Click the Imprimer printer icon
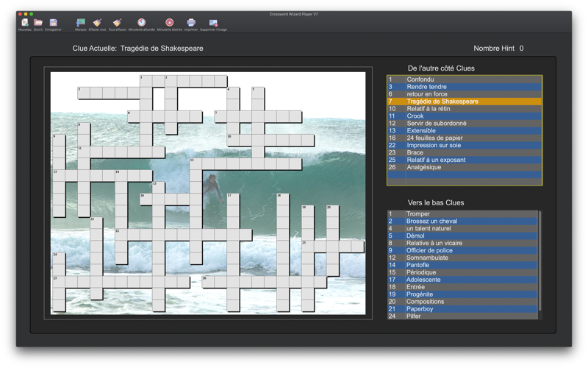Screen dimensions: 588x368 tap(191, 23)
